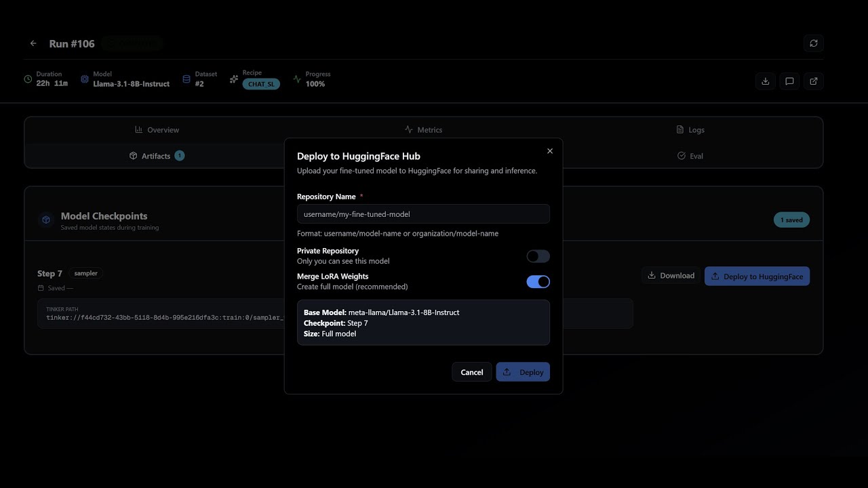Click the Checkpoint: Step 7 line in the dialog
The height and width of the screenshot is (488, 868).
pos(336,323)
